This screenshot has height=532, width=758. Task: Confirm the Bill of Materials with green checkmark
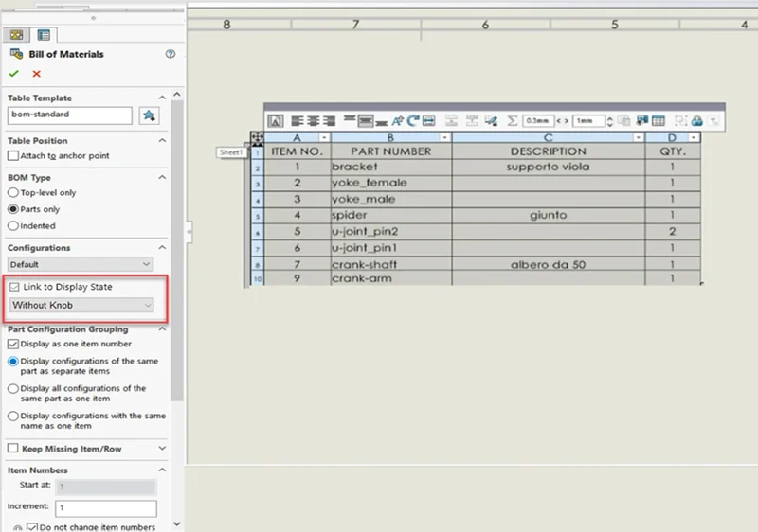pyautogui.click(x=14, y=74)
